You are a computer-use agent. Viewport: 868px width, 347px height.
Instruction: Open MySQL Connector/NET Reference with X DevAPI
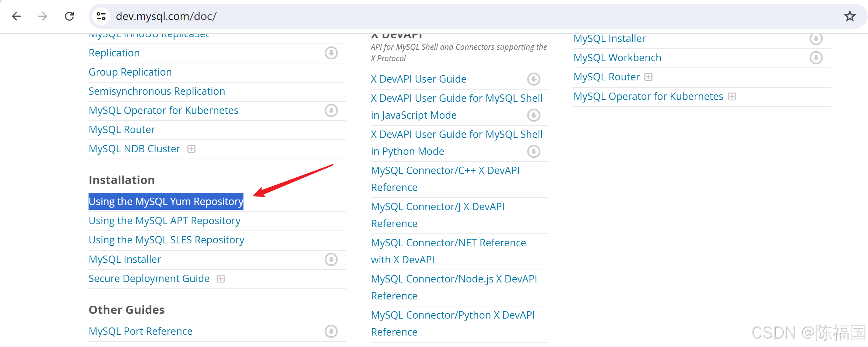pos(449,251)
